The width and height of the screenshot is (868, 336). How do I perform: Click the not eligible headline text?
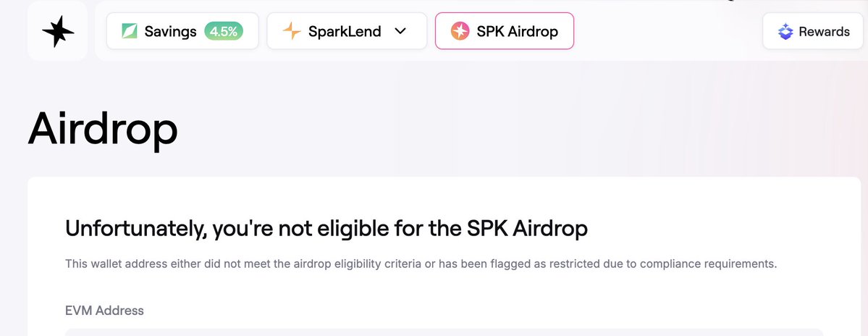click(326, 229)
